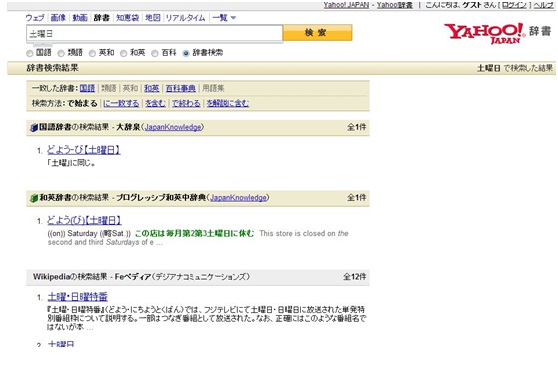
Task: Click the yellow 検索 button
Action: [317, 33]
